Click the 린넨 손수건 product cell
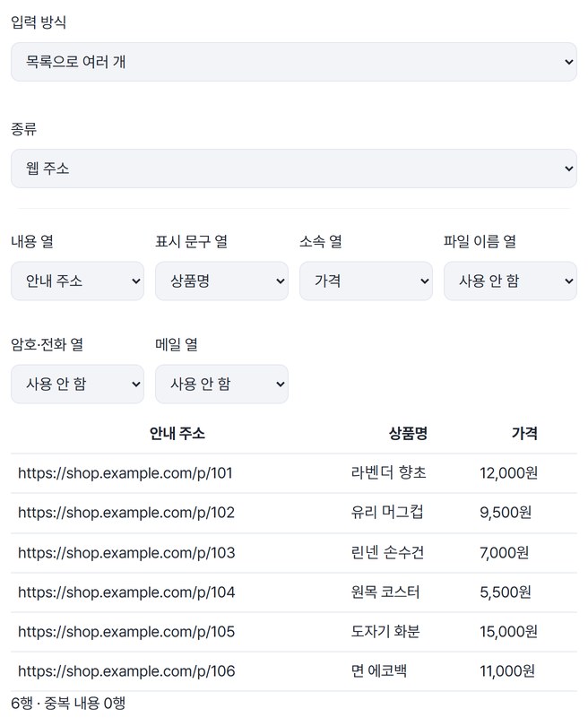This screenshot has height=726, width=588. [x=387, y=552]
